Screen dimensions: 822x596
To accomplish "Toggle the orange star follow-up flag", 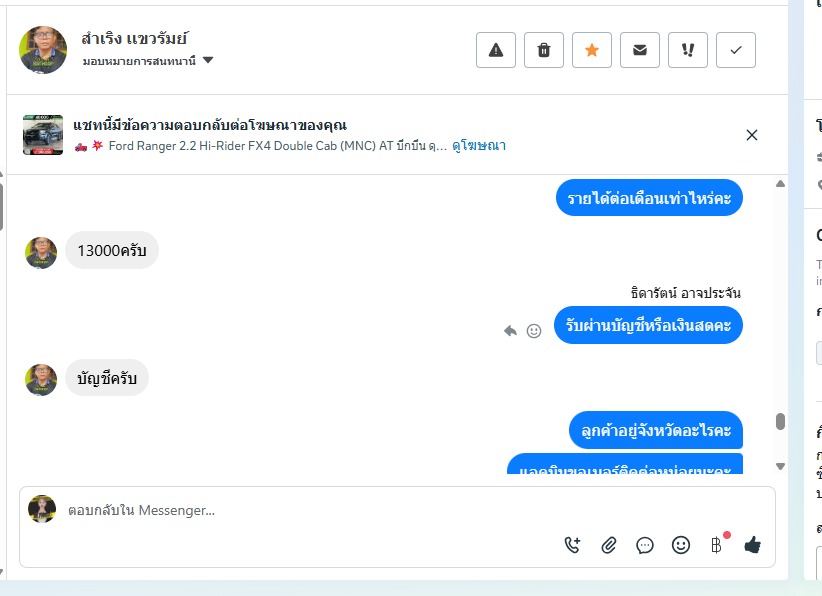I will pyautogui.click(x=592, y=50).
